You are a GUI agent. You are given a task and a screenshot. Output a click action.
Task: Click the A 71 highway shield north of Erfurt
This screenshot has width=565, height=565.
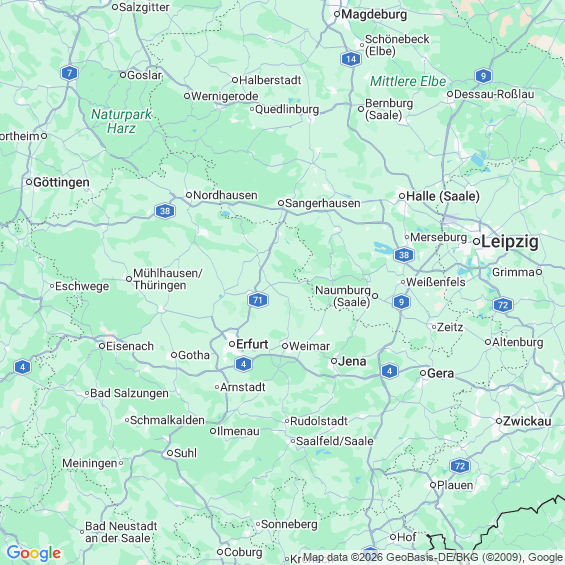258,300
